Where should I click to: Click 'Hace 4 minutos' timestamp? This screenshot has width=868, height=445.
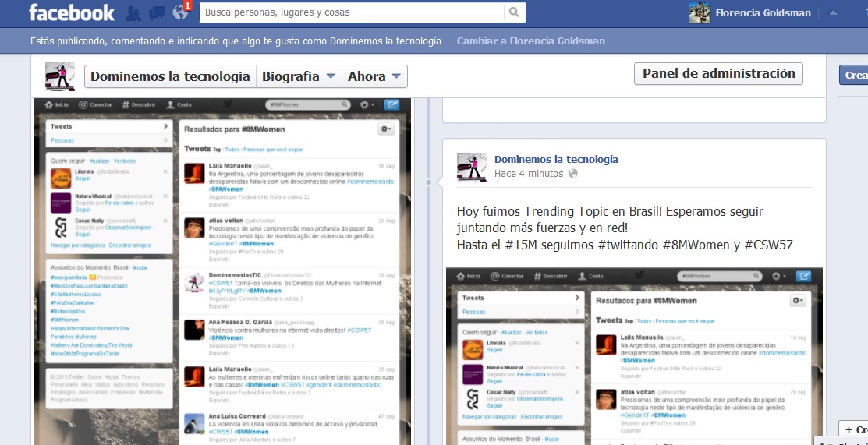529,174
